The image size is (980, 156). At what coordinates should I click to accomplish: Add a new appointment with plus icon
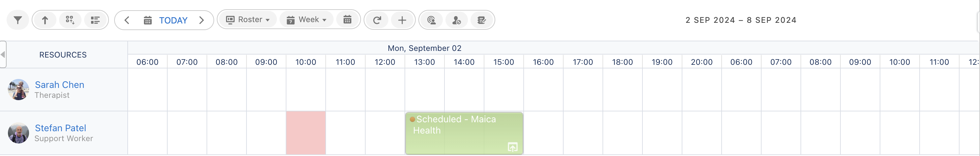point(402,20)
